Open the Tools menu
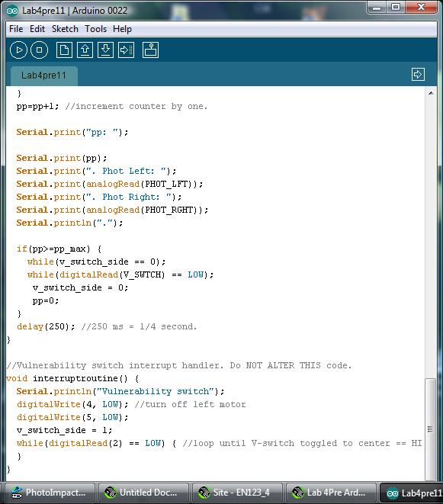Image resolution: width=443 pixels, height=504 pixels. (96, 29)
